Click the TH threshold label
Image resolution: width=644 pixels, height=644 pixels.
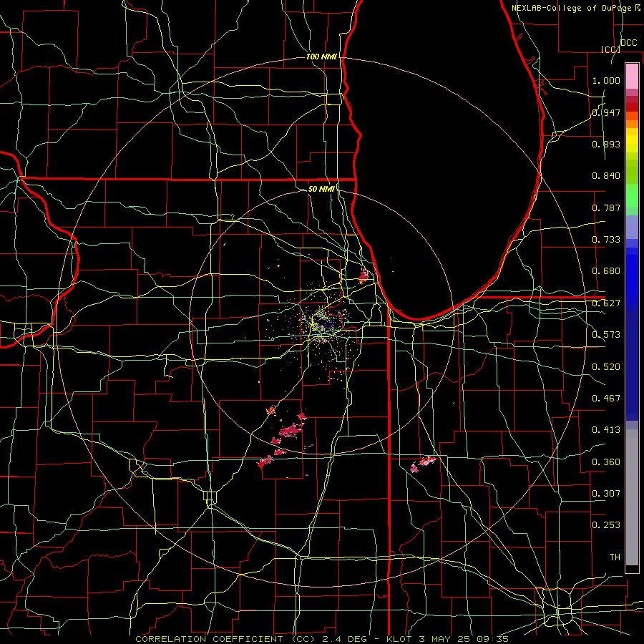[615, 557]
